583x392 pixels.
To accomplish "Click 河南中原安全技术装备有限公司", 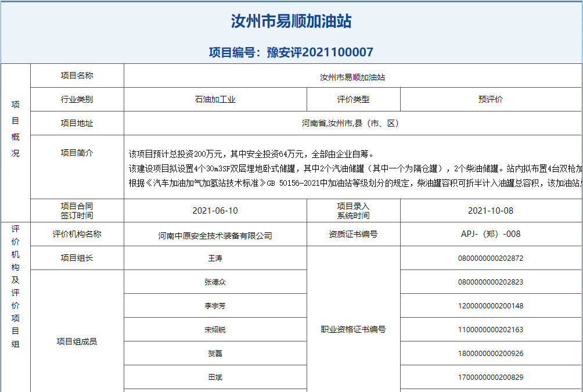I will pyautogui.click(x=215, y=235).
